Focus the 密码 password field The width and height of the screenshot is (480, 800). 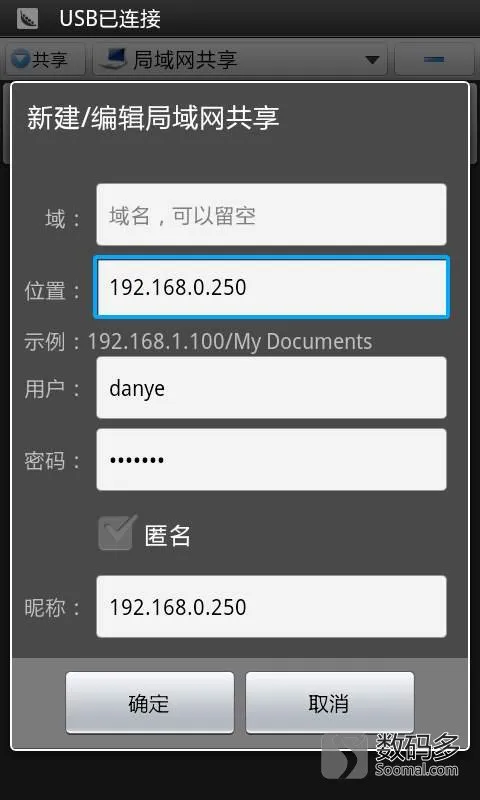(271, 460)
